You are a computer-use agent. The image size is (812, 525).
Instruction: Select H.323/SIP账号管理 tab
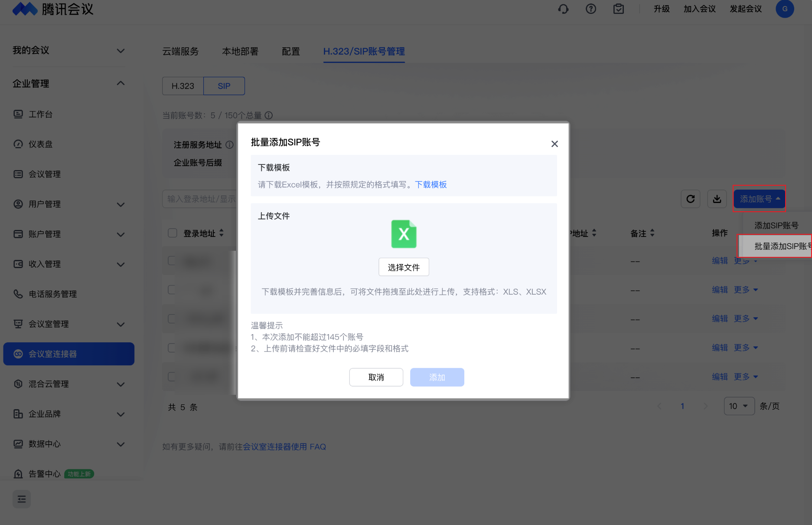pos(364,51)
